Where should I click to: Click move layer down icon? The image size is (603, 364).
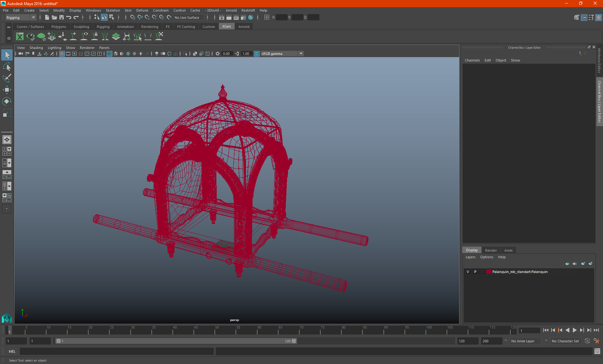coord(575,264)
